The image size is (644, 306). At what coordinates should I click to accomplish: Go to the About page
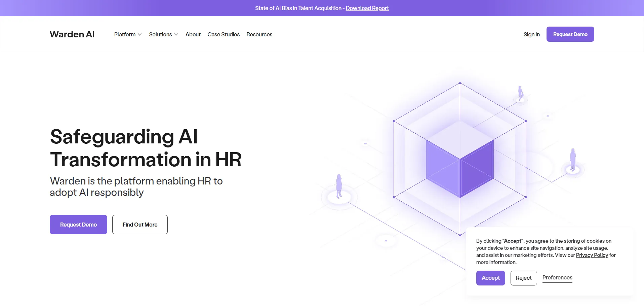click(x=193, y=34)
